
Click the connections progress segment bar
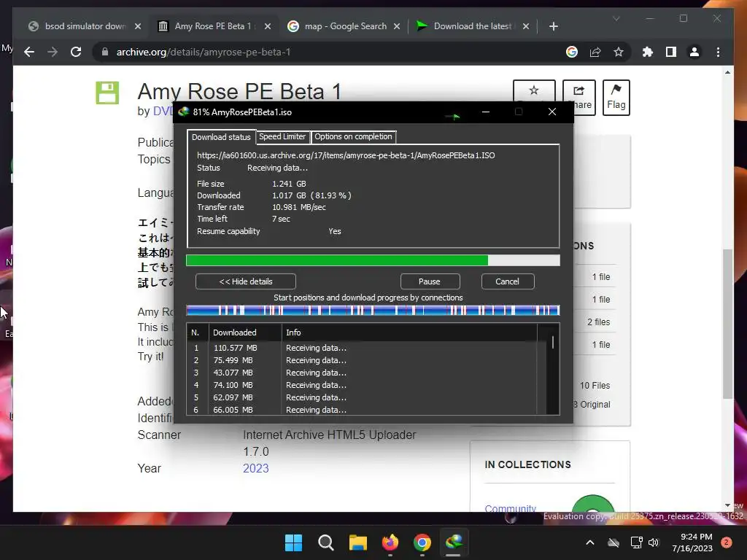pyautogui.click(x=373, y=311)
